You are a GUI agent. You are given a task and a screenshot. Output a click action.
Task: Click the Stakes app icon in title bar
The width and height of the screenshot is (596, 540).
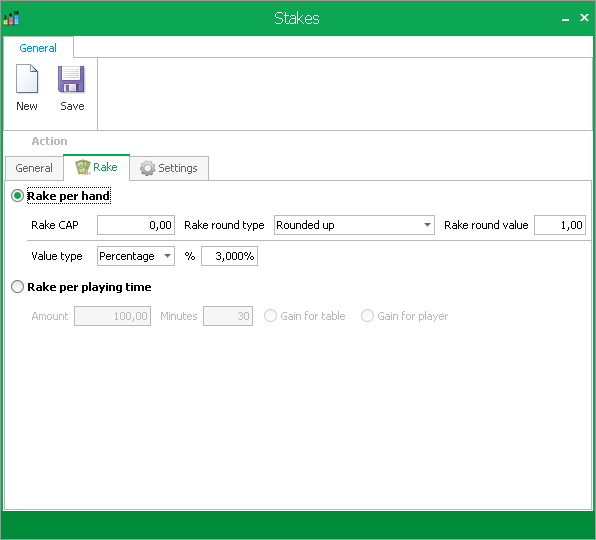tap(11, 18)
